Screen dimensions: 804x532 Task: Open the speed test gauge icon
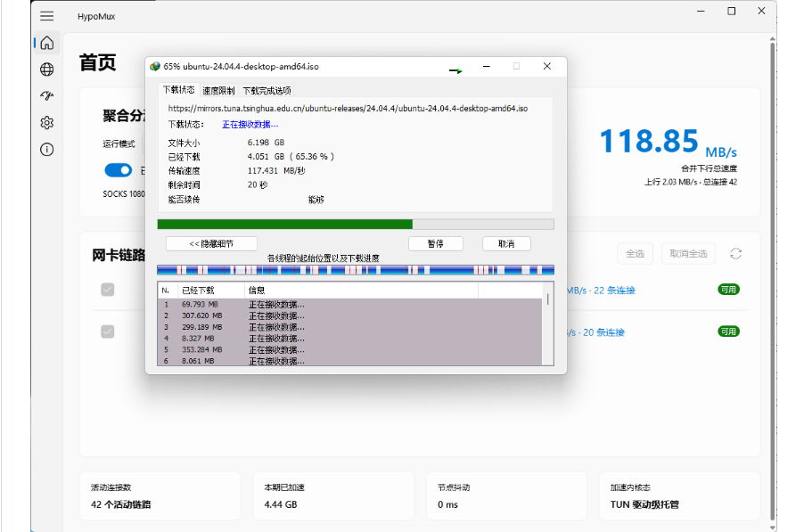pyautogui.click(x=46, y=96)
